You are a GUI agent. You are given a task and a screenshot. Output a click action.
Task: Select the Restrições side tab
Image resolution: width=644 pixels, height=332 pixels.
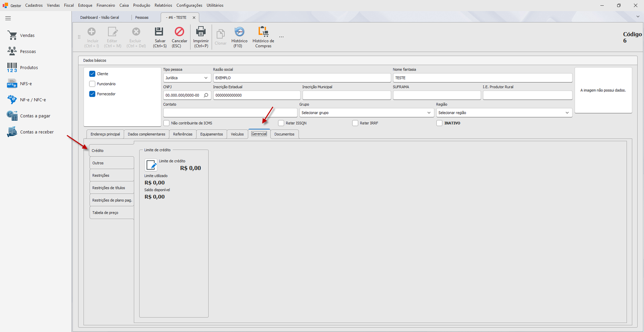[112, 175]
